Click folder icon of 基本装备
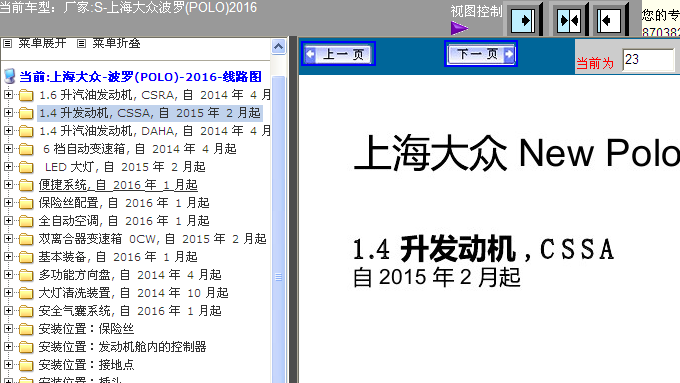 26,257
